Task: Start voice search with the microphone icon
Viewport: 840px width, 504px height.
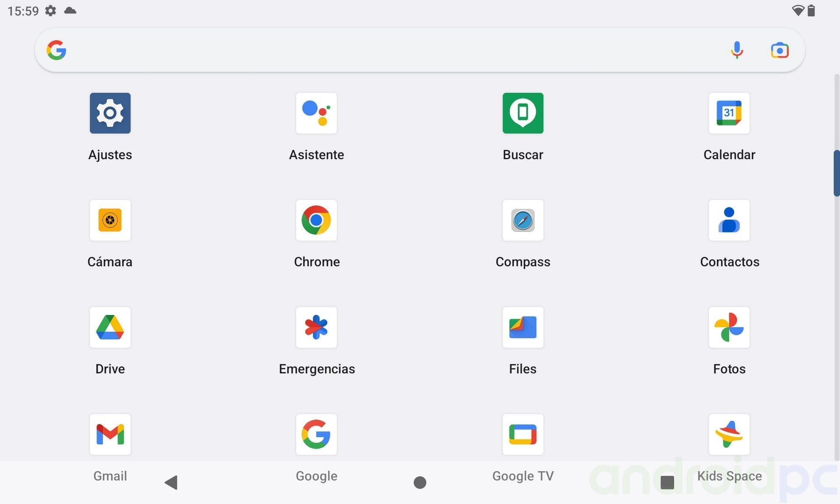Action: [x=737, y=50]
